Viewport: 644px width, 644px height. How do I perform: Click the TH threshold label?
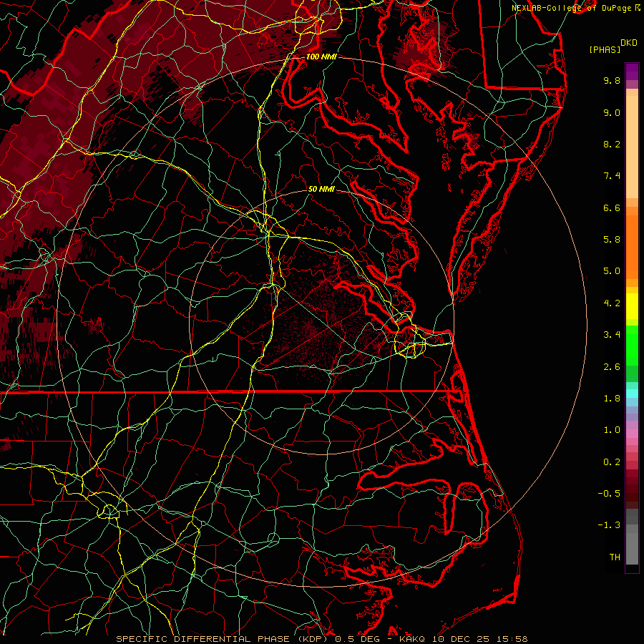(x=615, y=557)
